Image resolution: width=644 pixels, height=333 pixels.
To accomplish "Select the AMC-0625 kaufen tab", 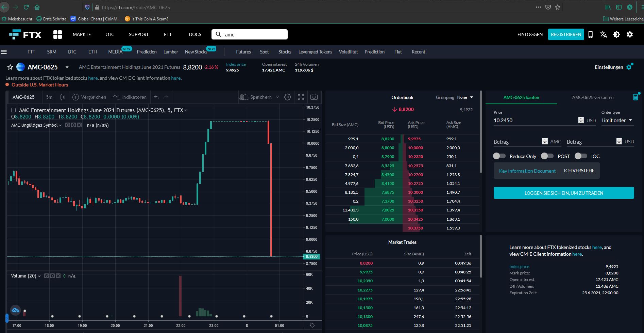I will pyautogui.click(x=521, y=97).
